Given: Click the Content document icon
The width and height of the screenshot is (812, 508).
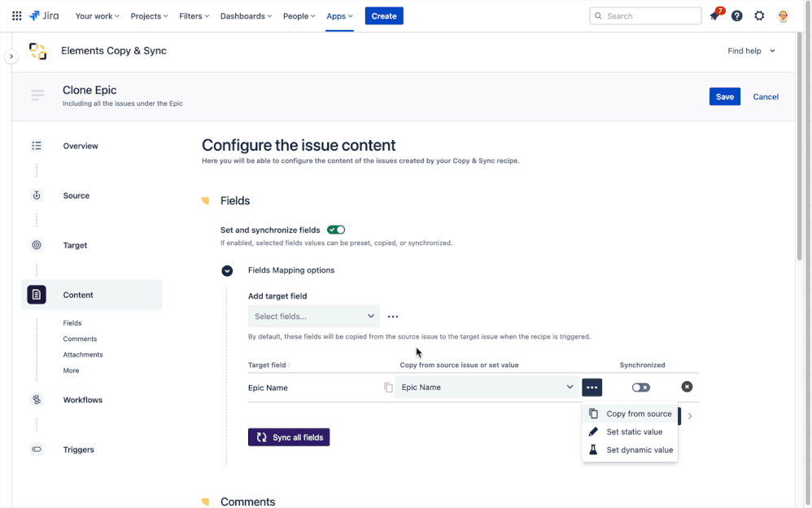Looking at the screenshot, I should click(37, 295).
